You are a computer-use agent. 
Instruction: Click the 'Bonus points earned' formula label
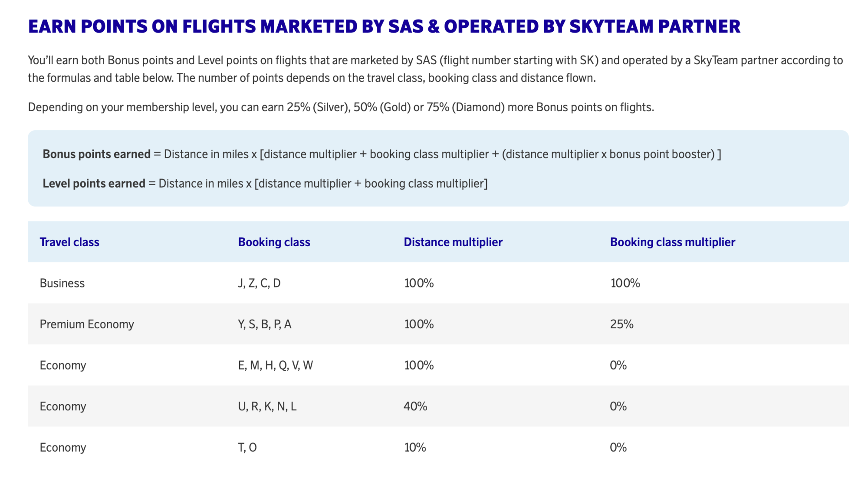[96, 154]
